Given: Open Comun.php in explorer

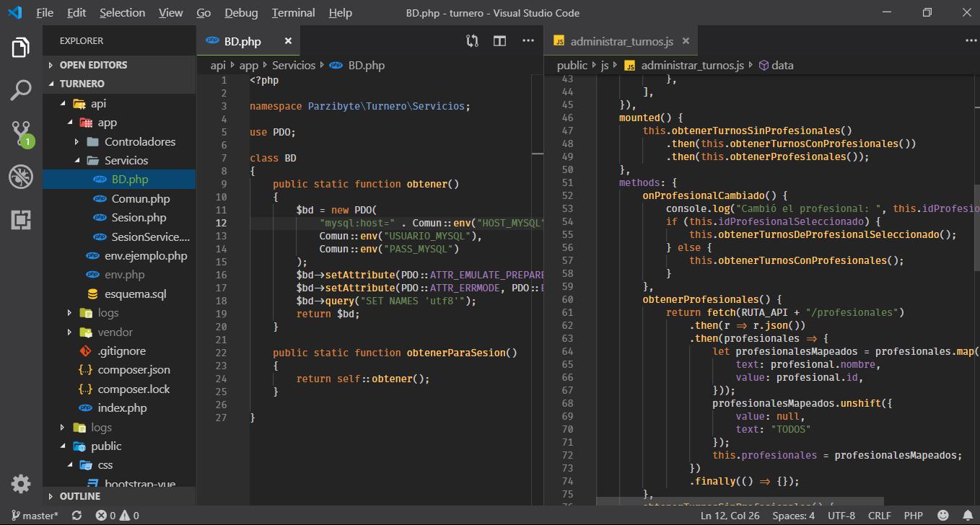Looking at the screenshot, I should 119,198.
